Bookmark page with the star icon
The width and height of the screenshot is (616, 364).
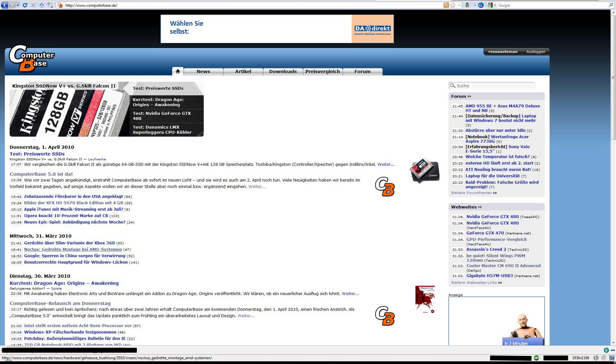point(453,5)
